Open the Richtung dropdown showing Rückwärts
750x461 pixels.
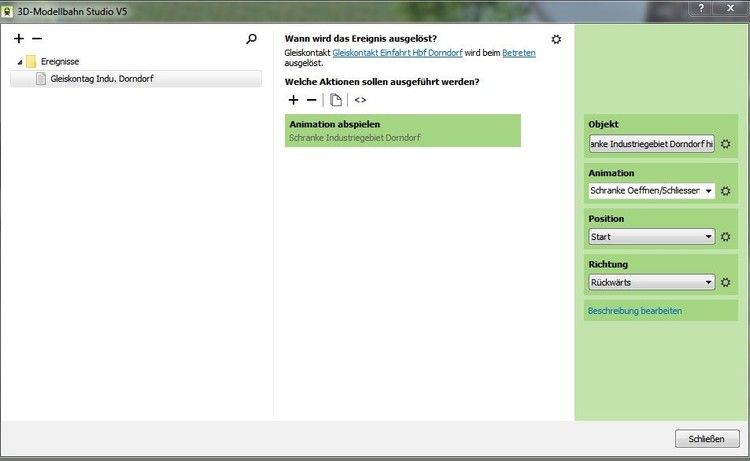click(651, 282)
